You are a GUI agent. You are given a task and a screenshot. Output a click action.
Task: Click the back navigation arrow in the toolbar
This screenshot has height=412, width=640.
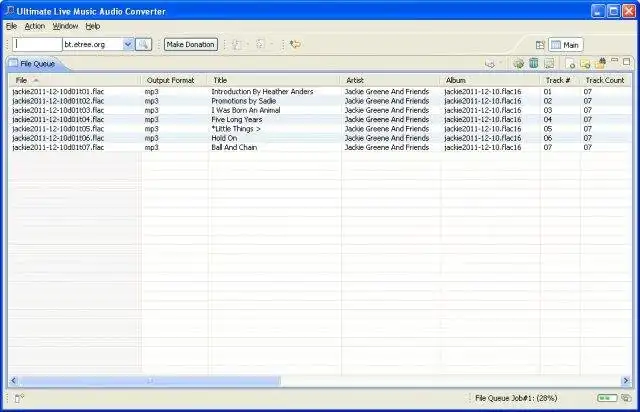point(236,45)
